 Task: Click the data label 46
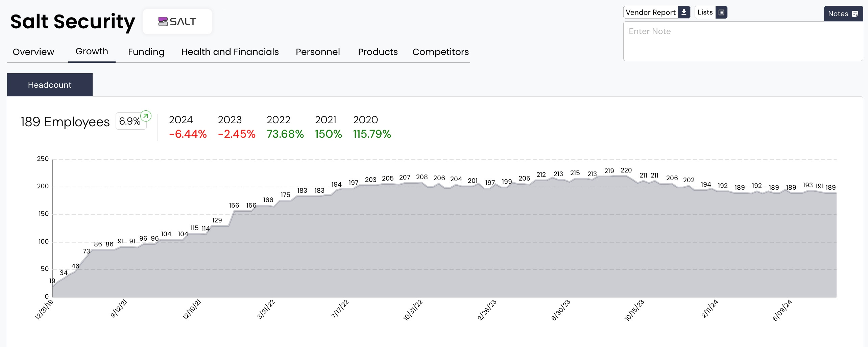75,266
